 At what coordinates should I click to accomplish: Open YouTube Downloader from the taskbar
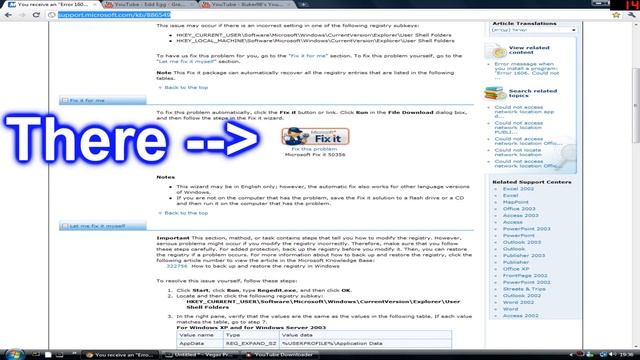coord(280,355)
